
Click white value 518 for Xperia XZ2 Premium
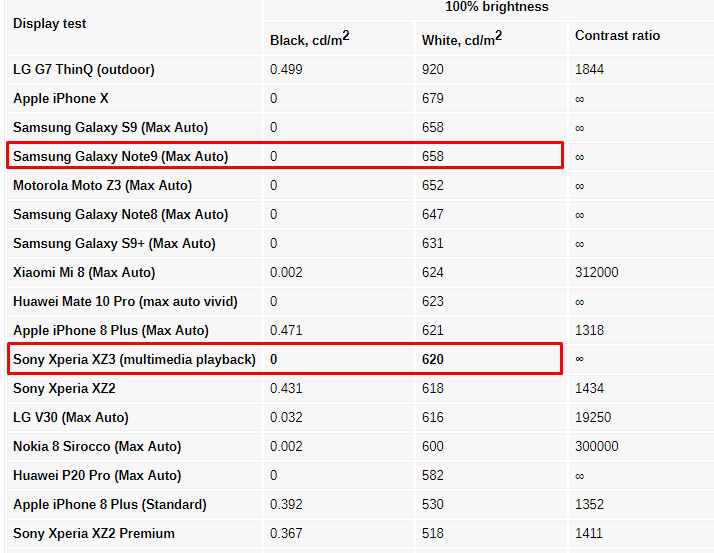pyautogui.click(x=433, y=533)
